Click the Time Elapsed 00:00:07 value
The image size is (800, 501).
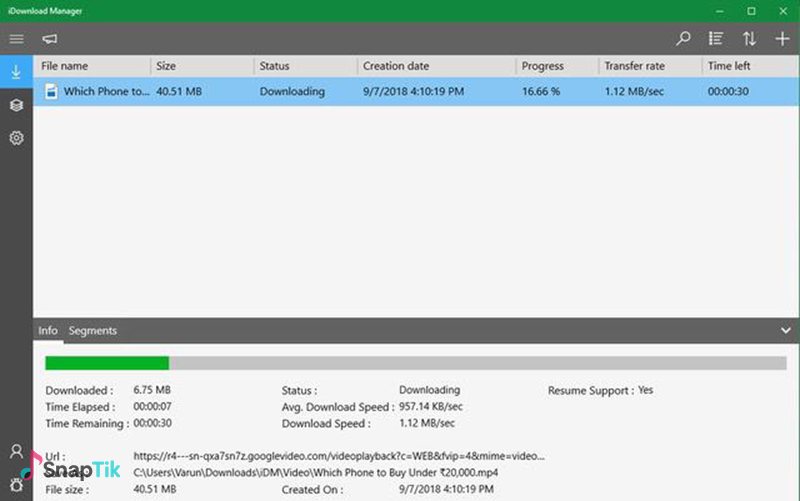tap(152, 407)
